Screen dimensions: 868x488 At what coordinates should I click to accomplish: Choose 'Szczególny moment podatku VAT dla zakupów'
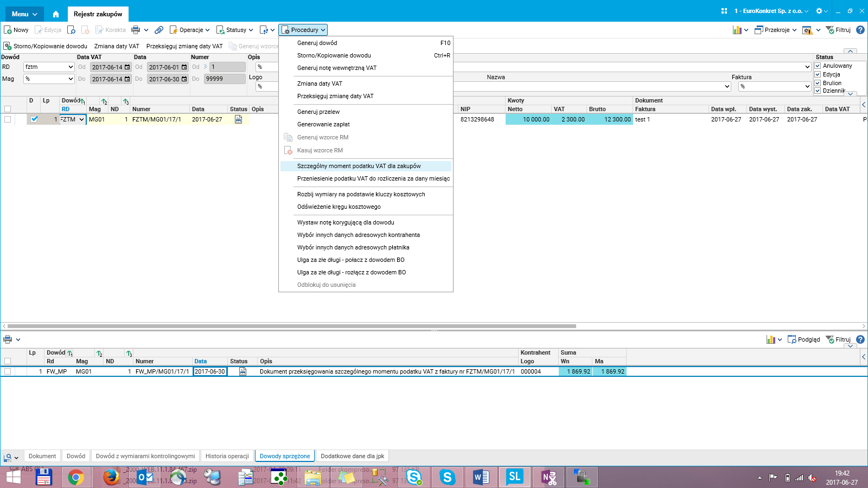pos(366,166)
